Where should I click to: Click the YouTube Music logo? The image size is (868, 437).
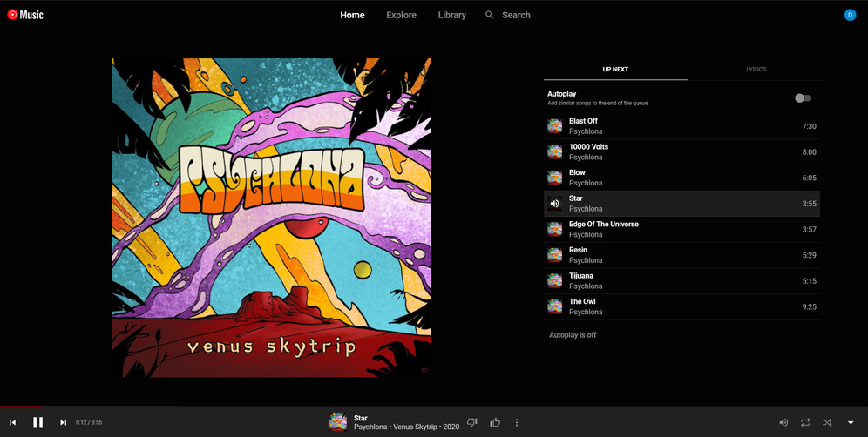tap(25, 15)
